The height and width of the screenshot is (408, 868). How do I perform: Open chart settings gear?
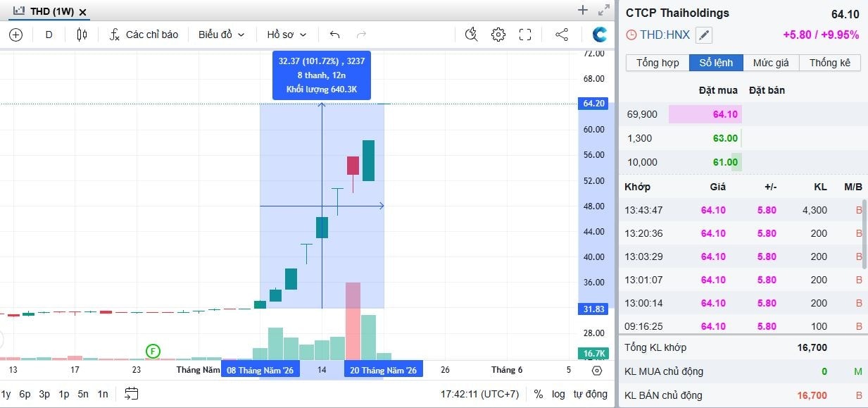[498, 35]
